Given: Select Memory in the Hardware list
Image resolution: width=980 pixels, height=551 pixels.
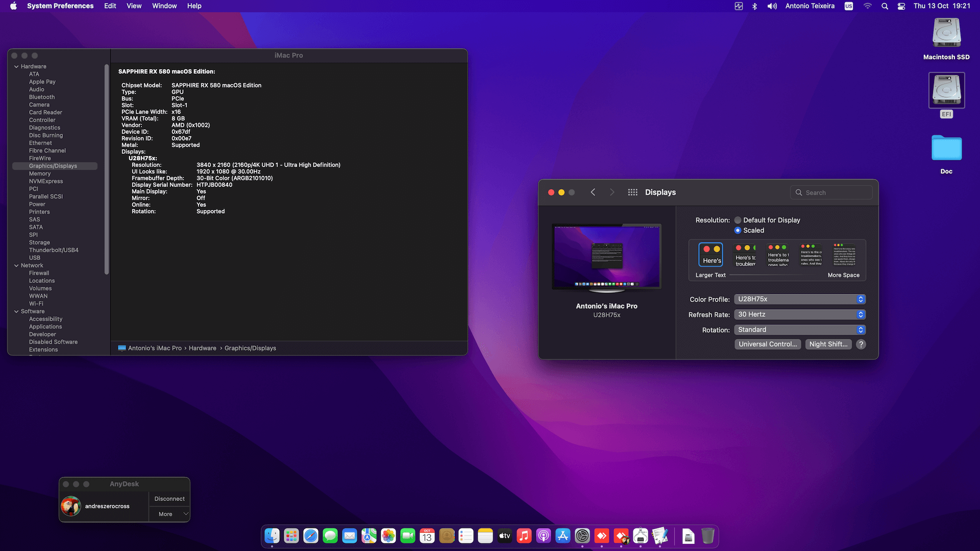Looking at the screenshot, I should 40,174.
